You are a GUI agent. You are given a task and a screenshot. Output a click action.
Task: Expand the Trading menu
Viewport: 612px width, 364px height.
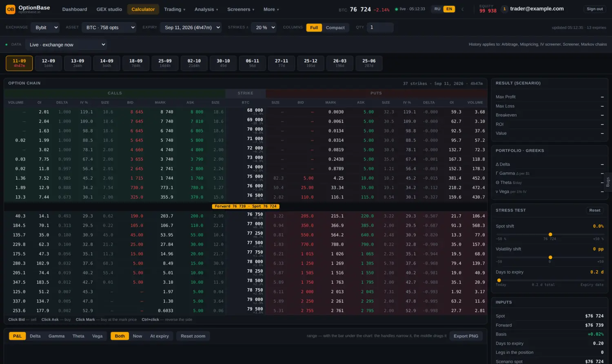point(175,9)
